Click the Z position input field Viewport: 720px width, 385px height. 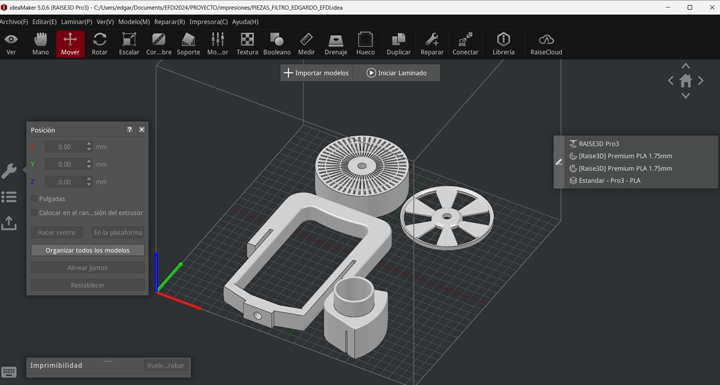pyautogui.click(x=65, y=181)
